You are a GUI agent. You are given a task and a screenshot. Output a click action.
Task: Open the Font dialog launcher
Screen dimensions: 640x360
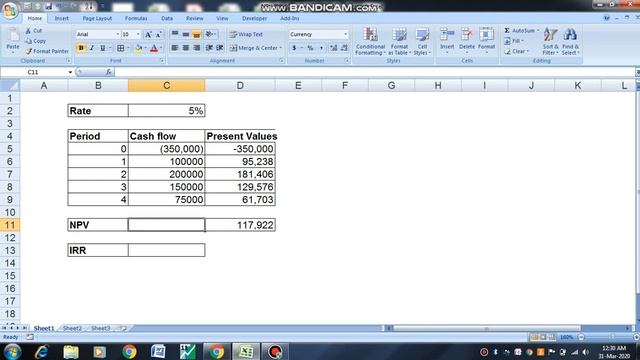point(162,61)
